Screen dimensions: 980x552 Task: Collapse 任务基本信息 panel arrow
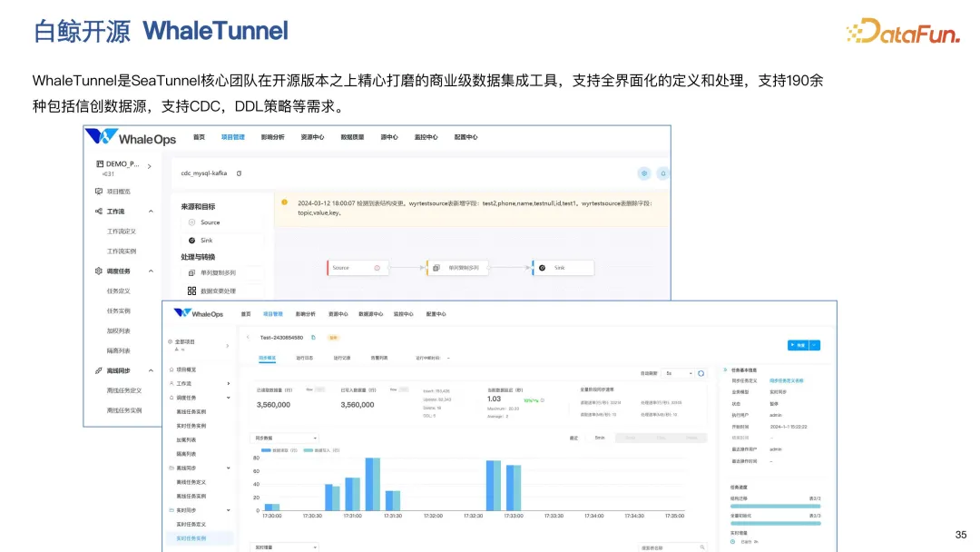[725, 370]
